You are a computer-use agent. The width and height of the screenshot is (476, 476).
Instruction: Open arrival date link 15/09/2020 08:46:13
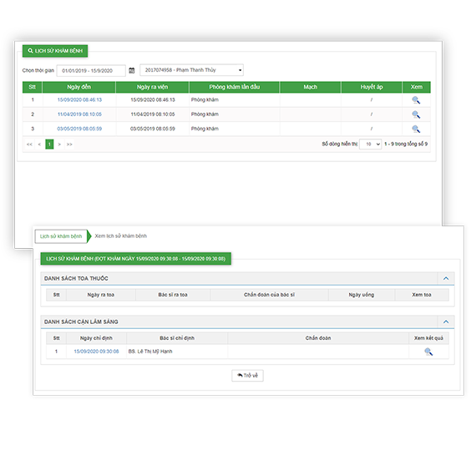click(x=79, y=100)
